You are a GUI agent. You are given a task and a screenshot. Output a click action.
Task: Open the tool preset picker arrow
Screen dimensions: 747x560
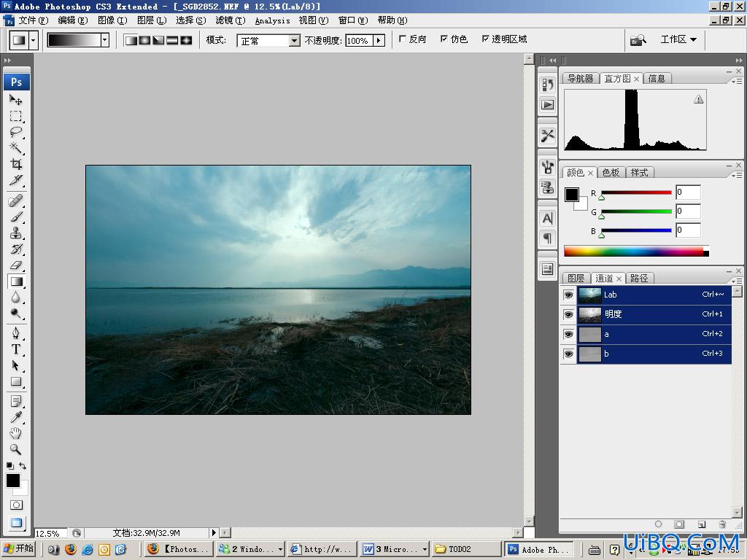[33, 41]
